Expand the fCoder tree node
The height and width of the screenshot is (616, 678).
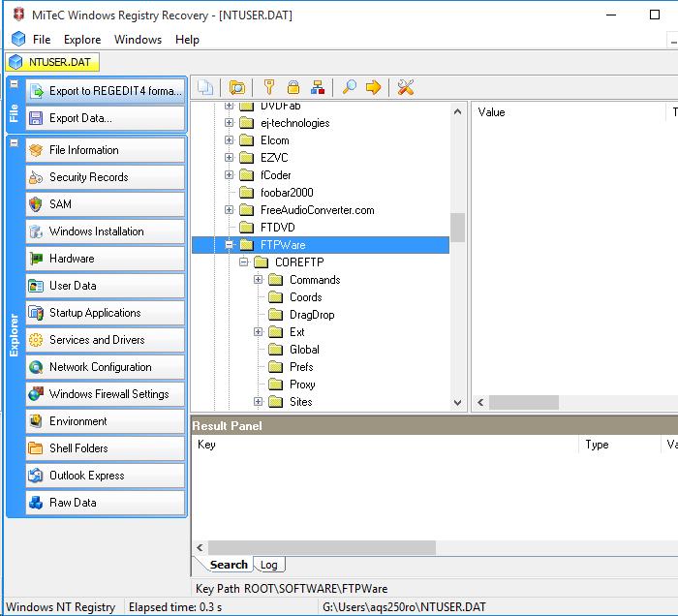(x=230, y=174)
